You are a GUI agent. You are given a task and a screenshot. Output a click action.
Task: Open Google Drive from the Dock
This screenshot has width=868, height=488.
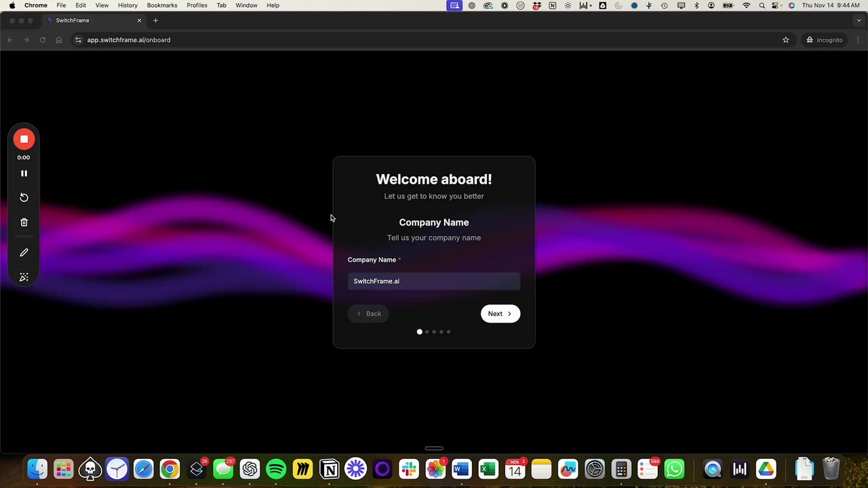click(x=766, y=469)
